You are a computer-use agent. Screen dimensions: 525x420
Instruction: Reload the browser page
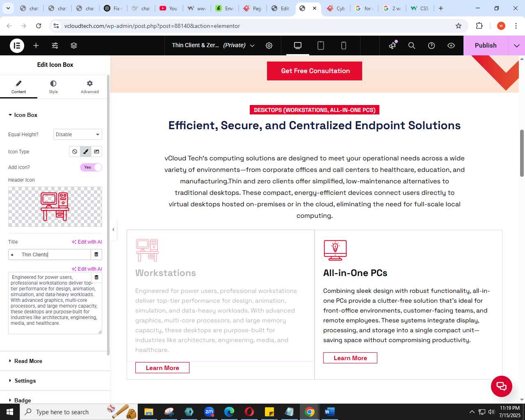(39, 26)
